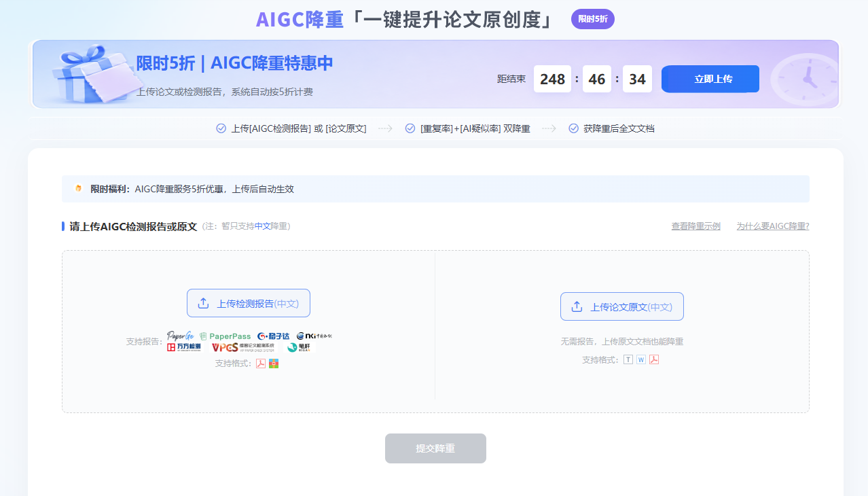Image resolution: width=868 pixels, height=496 pixels.
Task: Click the PaperGo logo under supported reports
Action: [x=181, y=336]
